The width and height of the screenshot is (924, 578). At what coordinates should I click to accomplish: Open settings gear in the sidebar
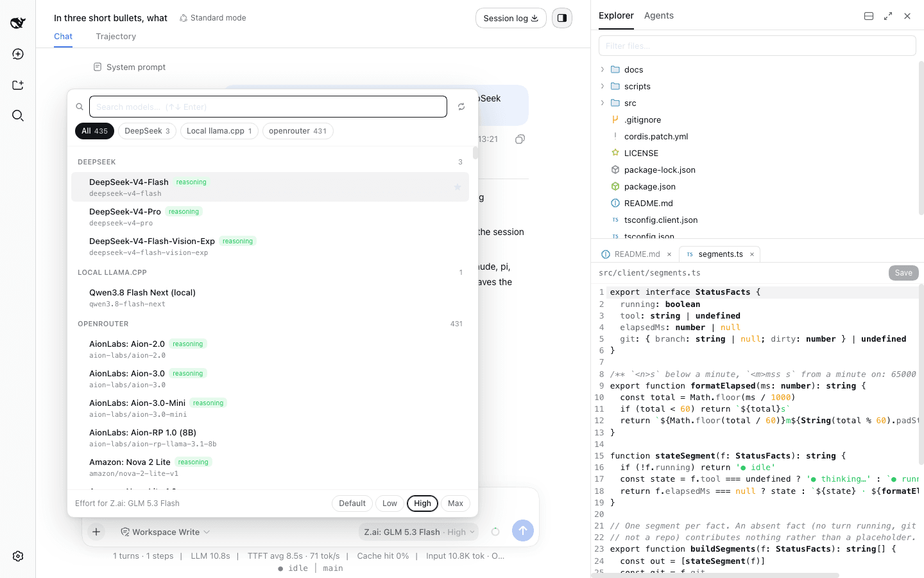coord(18,556)
